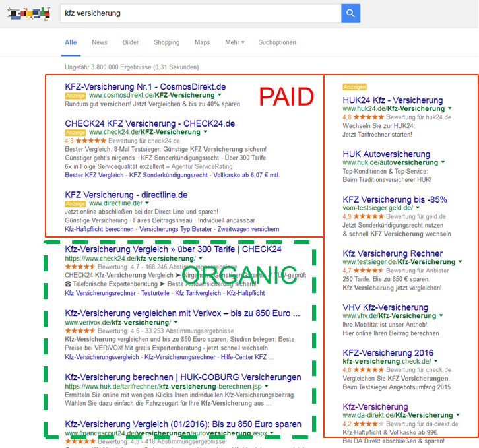Click the Anzeige badge on the CosmosDirekt ad

tap(75, 96)
